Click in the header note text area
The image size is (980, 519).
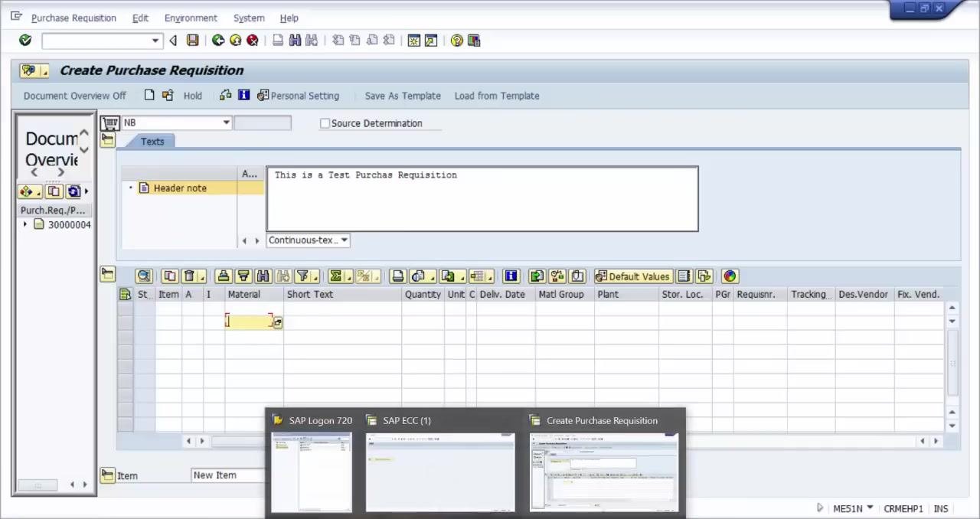[482, 199]
